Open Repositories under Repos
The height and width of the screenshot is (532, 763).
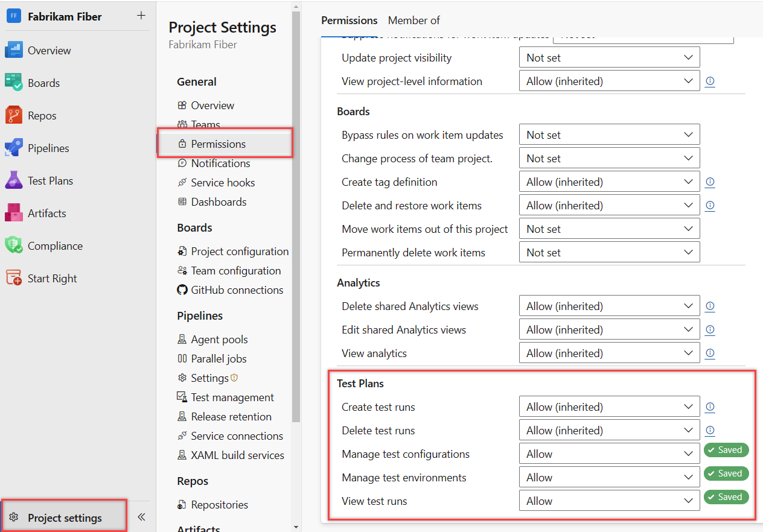[220, 505]
